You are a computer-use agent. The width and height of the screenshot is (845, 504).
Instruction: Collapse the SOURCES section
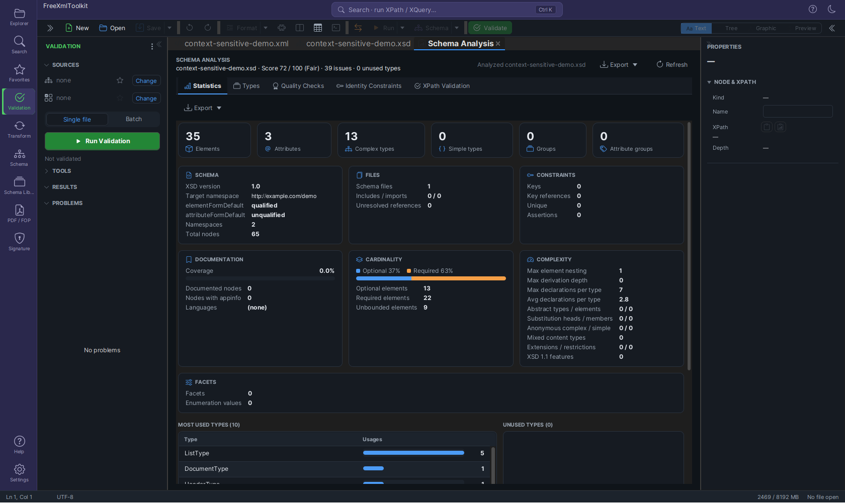[47, 65]
